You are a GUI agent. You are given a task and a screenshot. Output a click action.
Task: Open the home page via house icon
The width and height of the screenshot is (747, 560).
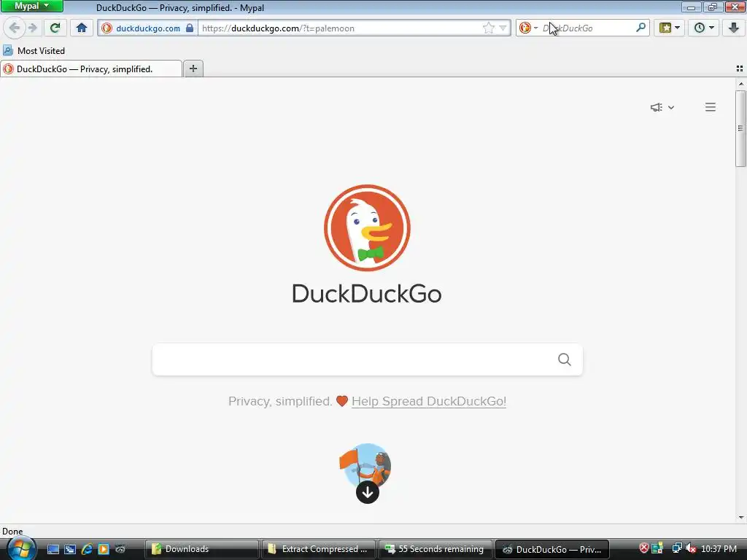[x=82, y=28]
